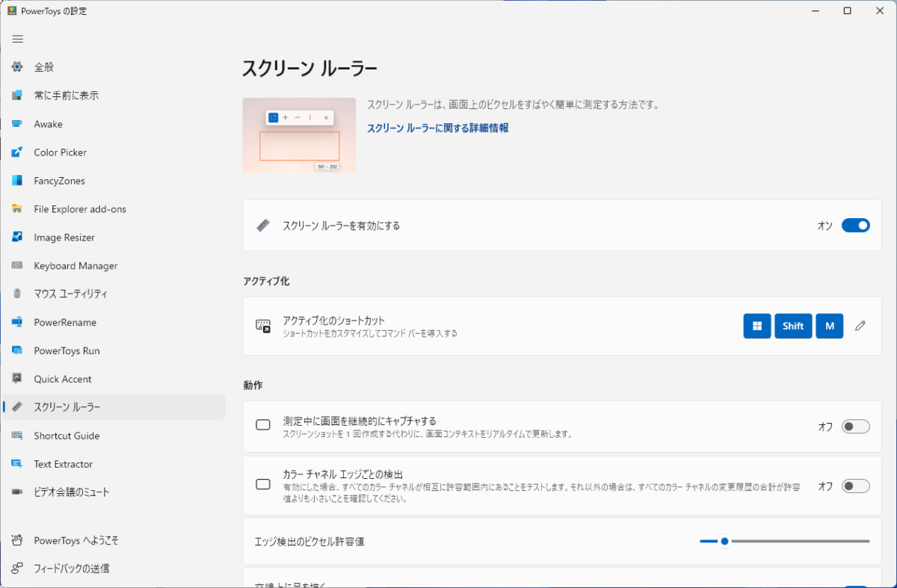Open スクリーン ルーラーに関する詳細情報 link
Screen dimensions: 897x588
(438, 129)
